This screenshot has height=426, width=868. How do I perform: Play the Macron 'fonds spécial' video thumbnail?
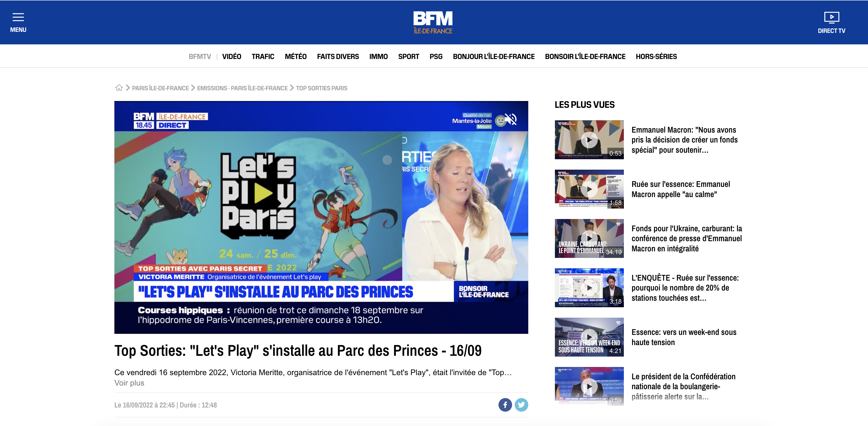click(589, 140)
